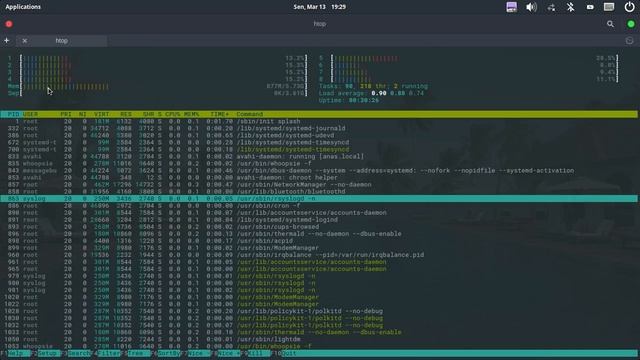Click the Uptime readout
The image size is (640, 360).
pyautogui.click(x=349, y=100)
